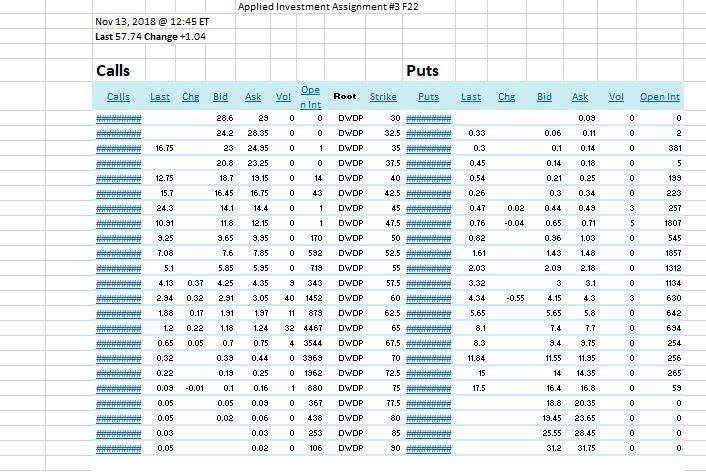Select the put last price 0.33 cell
Image resolution: width=706 pixels, height=472 pixels.
click(x=477, y=133)
